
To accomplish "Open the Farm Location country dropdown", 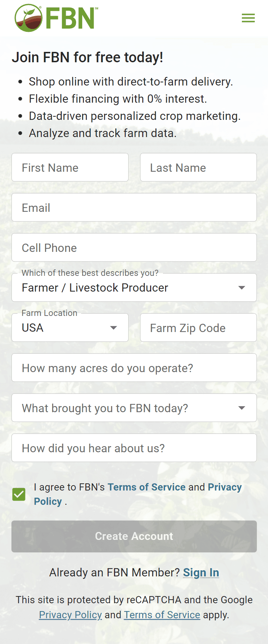I will point(70,328).
